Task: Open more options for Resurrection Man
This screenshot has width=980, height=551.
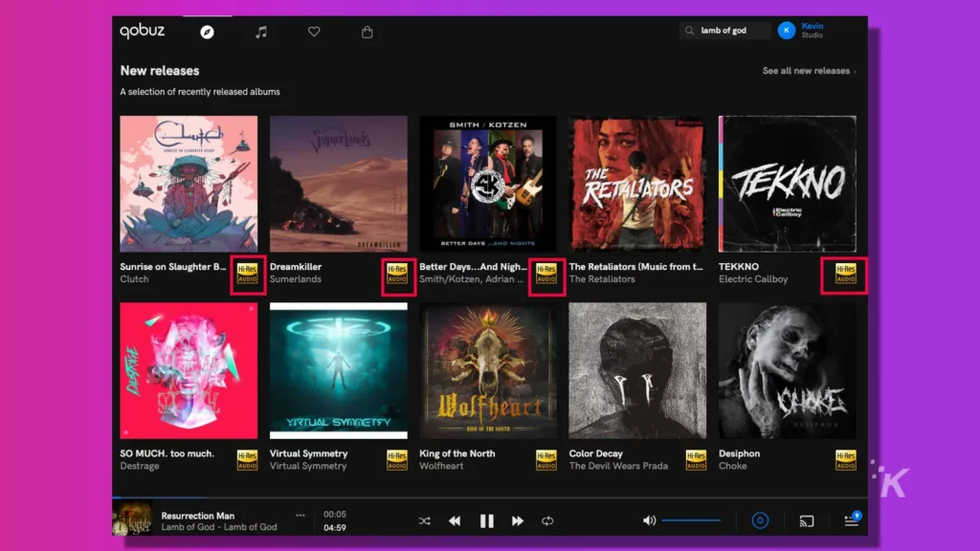Action: (300, 515)
